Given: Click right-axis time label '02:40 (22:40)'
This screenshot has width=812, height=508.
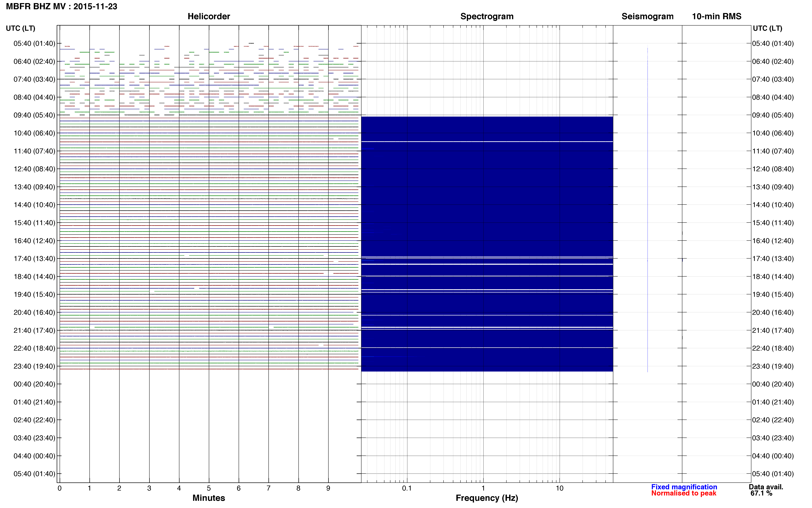Looking at the screenshot, I should [773, 420].
